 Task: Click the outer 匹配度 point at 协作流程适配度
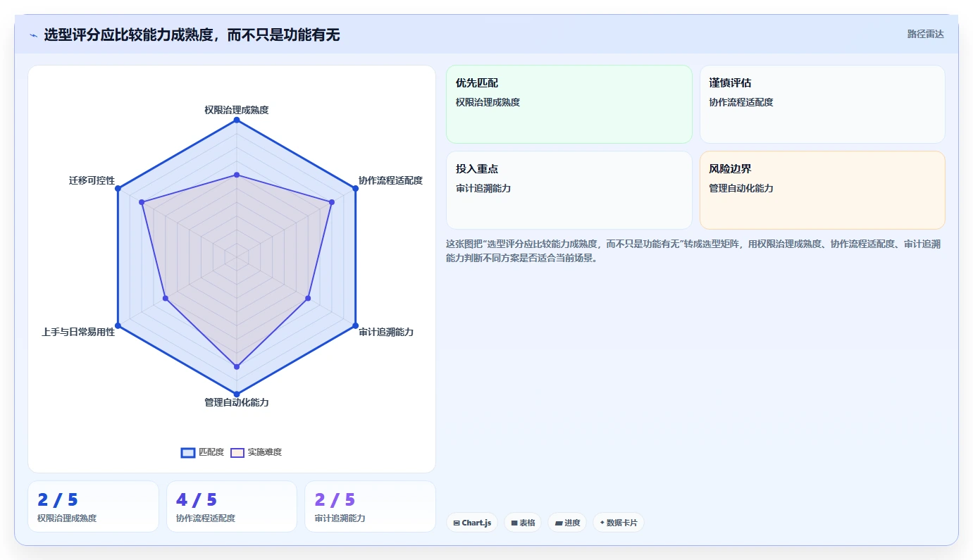355,189
